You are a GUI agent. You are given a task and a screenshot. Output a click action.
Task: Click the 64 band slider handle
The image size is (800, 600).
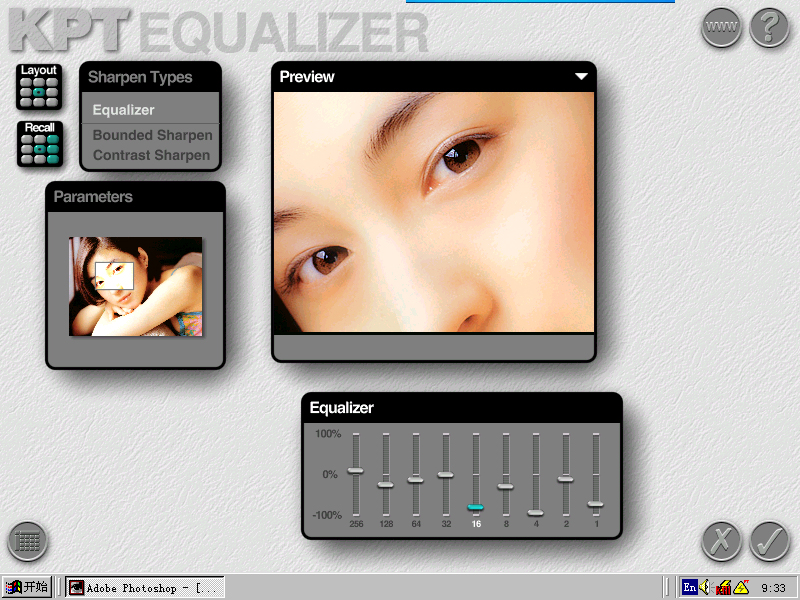pos(416,480)
